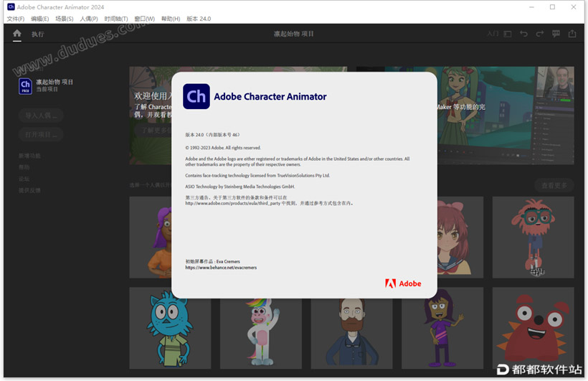Maximize the Character Animator window
This screenshot has width=588, height=381.
pos(552,6)
